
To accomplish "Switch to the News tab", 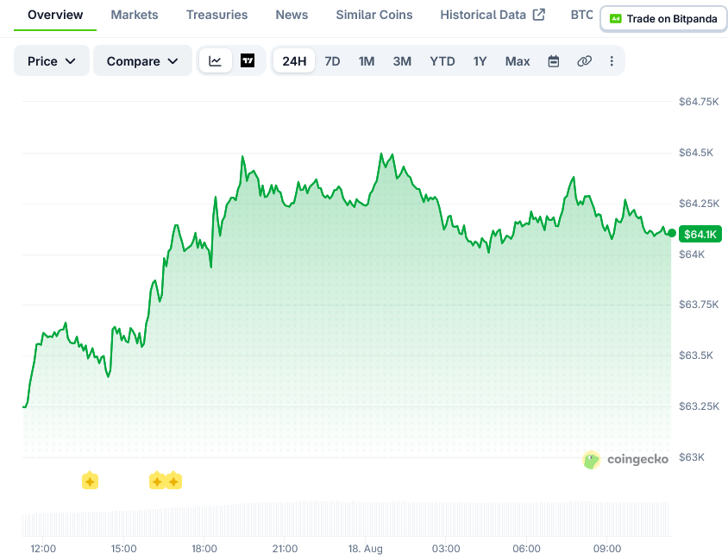I will (292, 15).
